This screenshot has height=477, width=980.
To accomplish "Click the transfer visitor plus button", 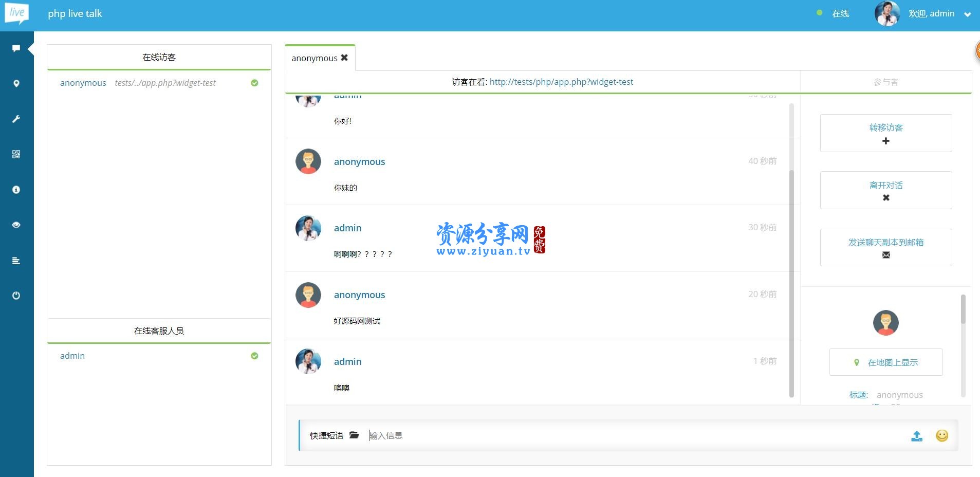I will pyautogui.click(x=886, y=133).
